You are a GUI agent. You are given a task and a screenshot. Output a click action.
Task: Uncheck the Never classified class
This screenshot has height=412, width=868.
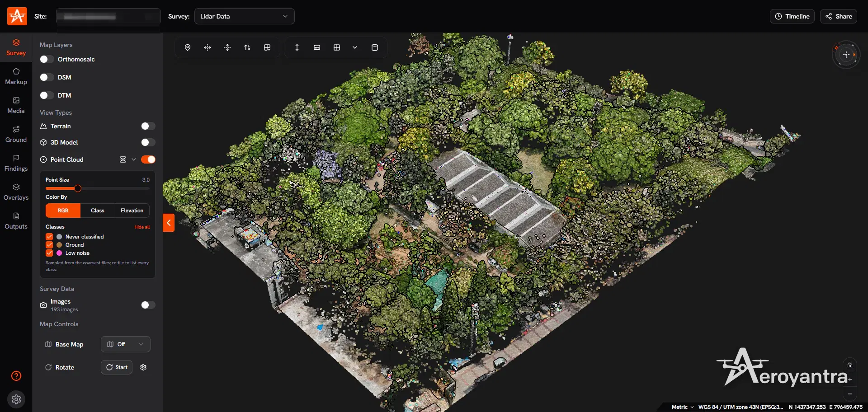[x=49, y=237]
